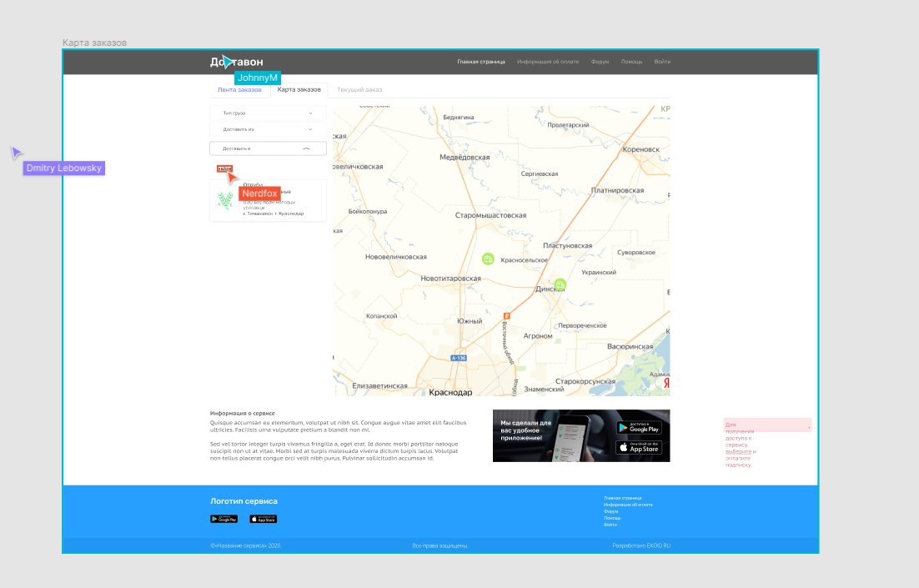Open the order card with the wheat icon
This screenshot has width=919, height=588.
click(268, 200)
